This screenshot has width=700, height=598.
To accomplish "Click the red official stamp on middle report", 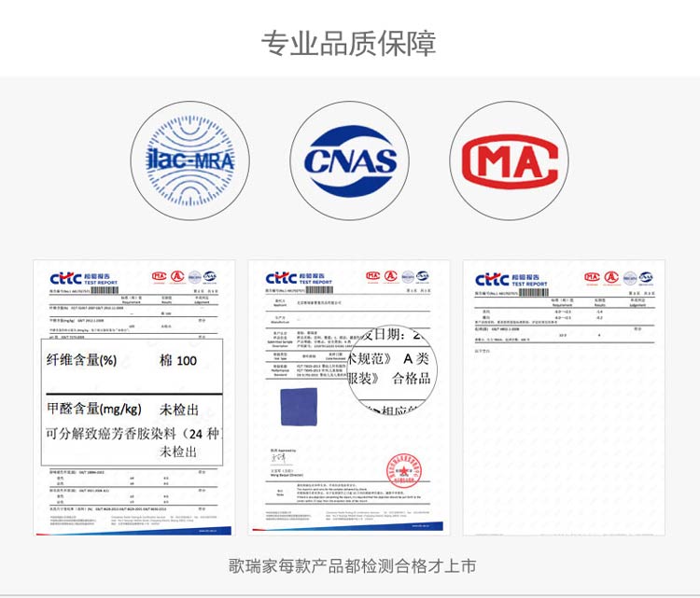I will 403,470.
